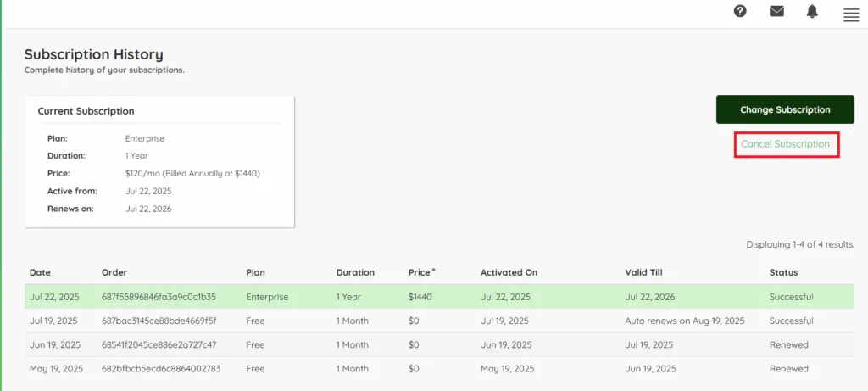Select order 687bac3145ce88bde4669f5f
This screenshot has width=868, height=391.
[159, 321]
